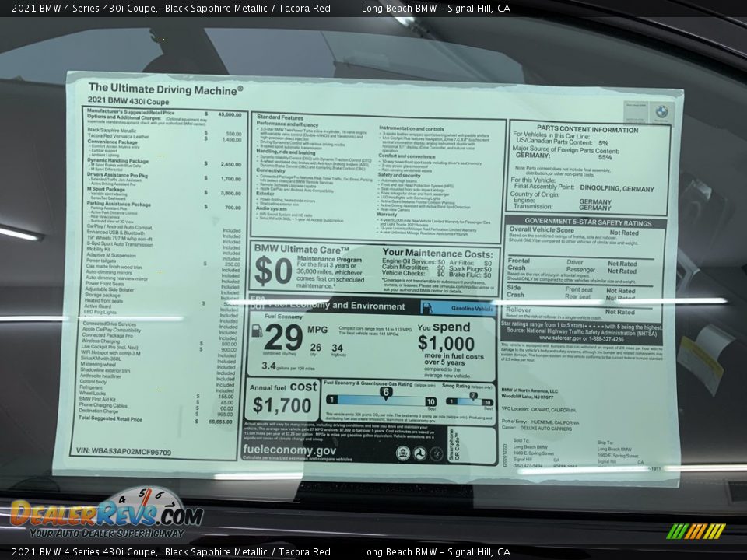
Task: Click the '$1,000' fuel cost figure
Action: (446, 343)
